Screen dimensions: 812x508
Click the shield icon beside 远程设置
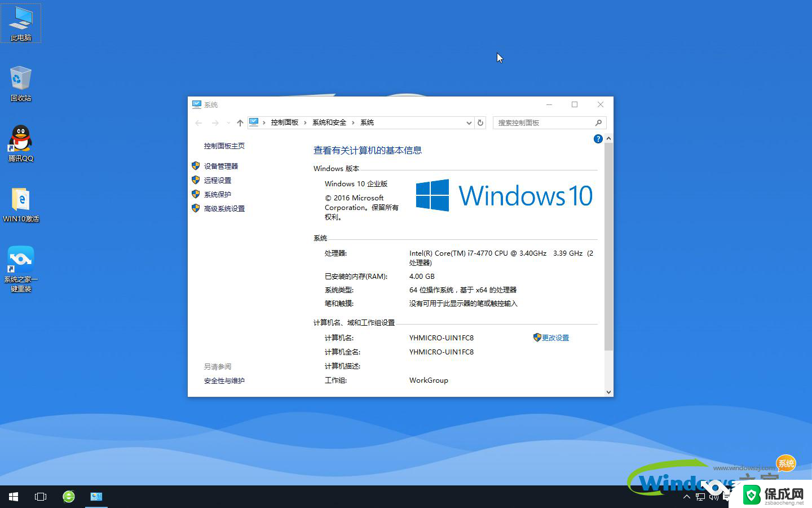[196, 180]
